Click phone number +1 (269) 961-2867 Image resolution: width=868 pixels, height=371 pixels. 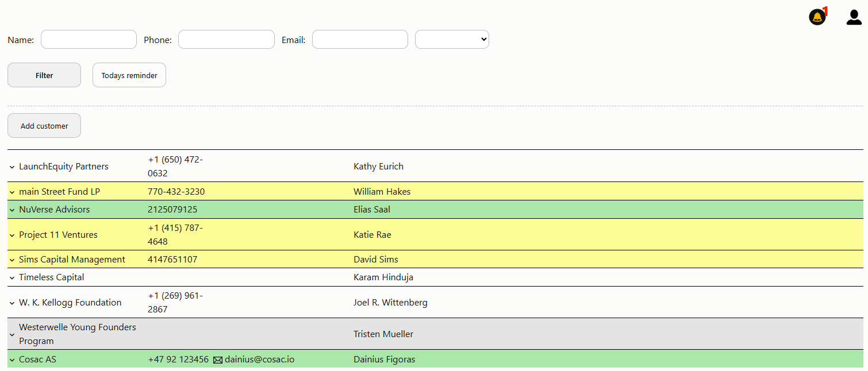[175, 303]
